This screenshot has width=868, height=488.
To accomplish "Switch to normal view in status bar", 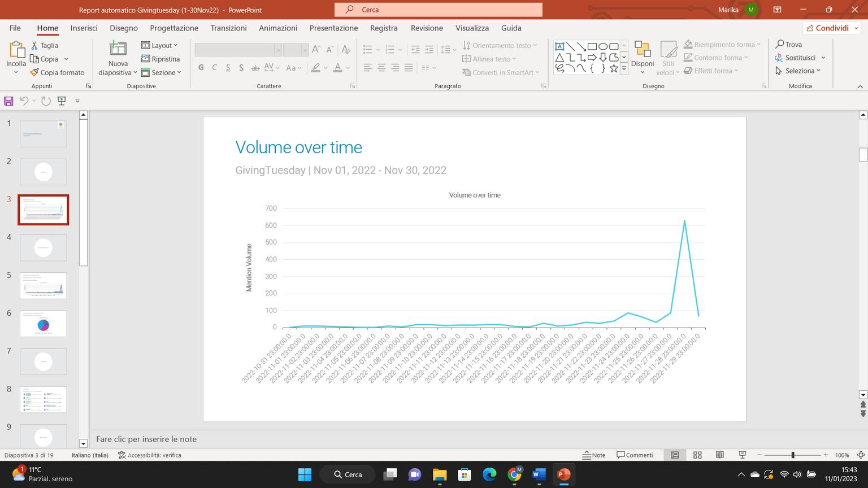I will coord(675,455).
